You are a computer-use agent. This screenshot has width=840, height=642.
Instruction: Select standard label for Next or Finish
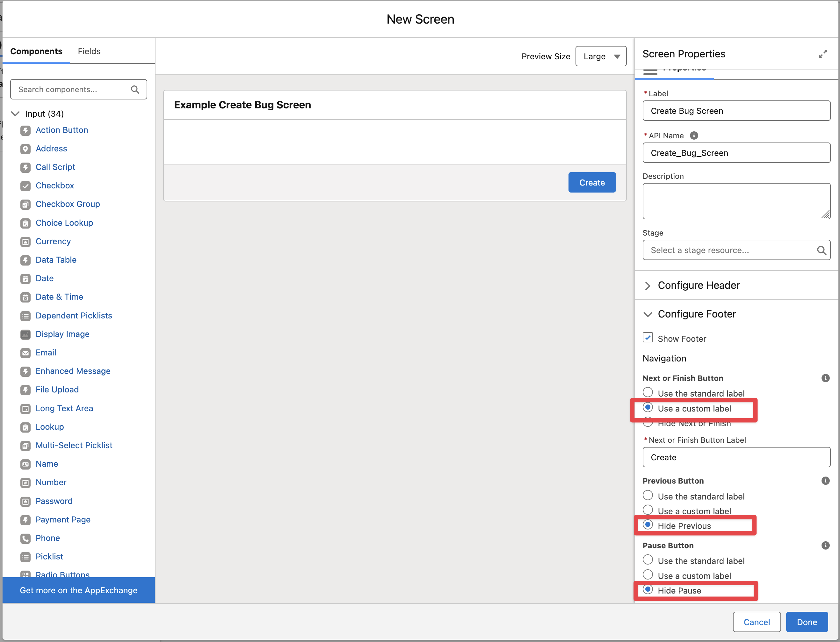tap(648, 392)
